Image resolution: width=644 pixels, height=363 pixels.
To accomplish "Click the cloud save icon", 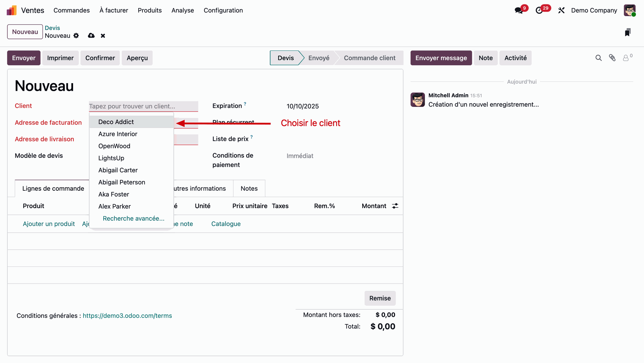I will (91, 36).
